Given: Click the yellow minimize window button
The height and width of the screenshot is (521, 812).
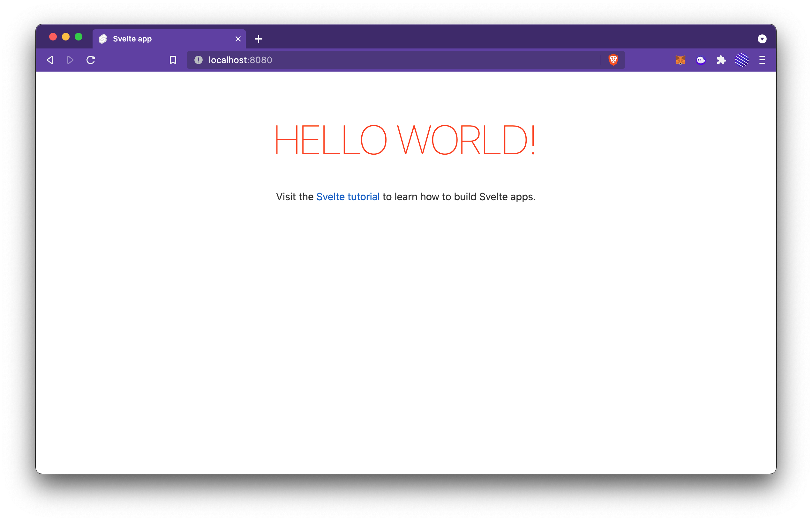Looking at the screenshot, I should point(66,37).
